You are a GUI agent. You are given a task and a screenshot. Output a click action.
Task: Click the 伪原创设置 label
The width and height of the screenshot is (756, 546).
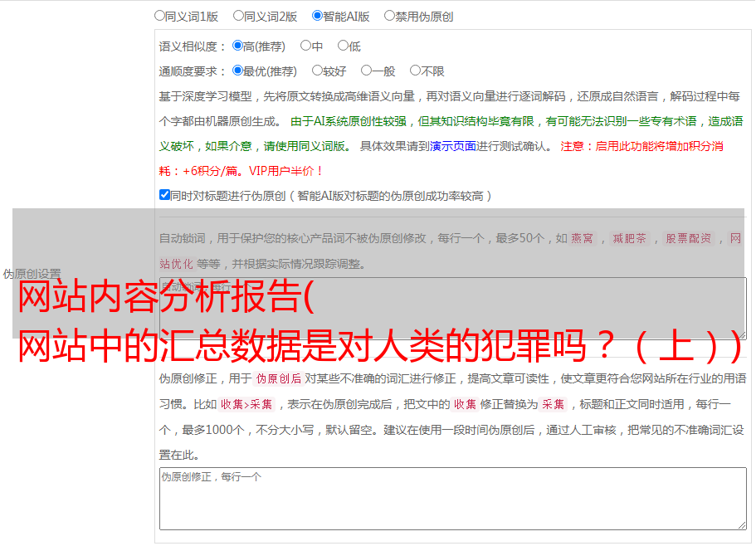32,274
